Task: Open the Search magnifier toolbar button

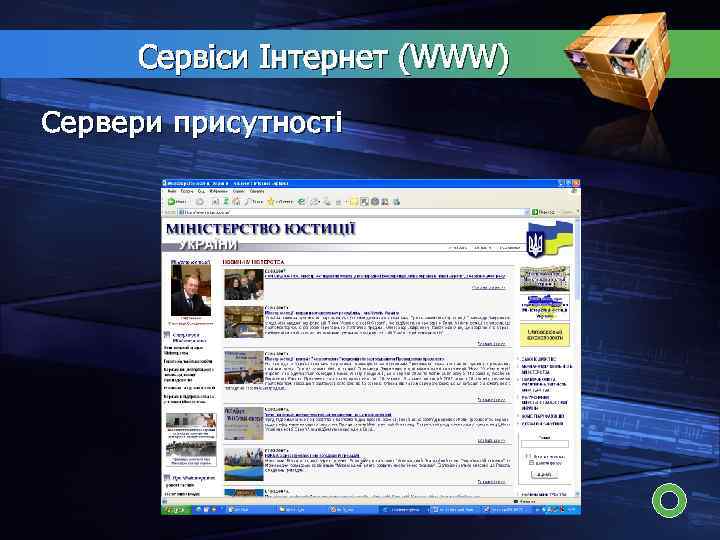Action: [253, 202]
